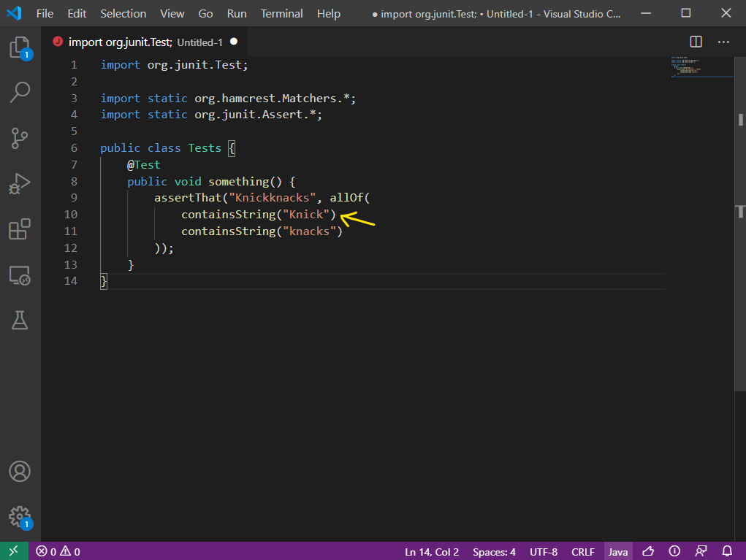This screenshot has height=560, width=746.
Task: Change the Spaces: 4 indentation setting
Action: pyautogui.click(x=494, y=551)
